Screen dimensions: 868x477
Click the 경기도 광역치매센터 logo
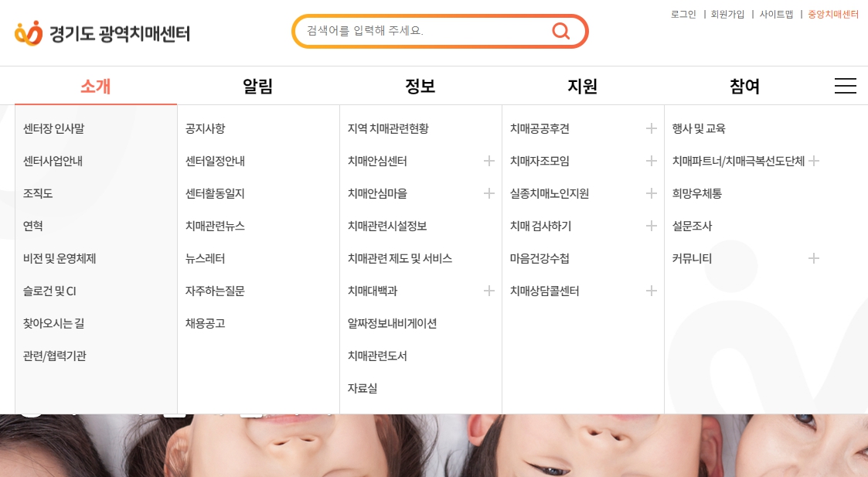pos(100,32)
